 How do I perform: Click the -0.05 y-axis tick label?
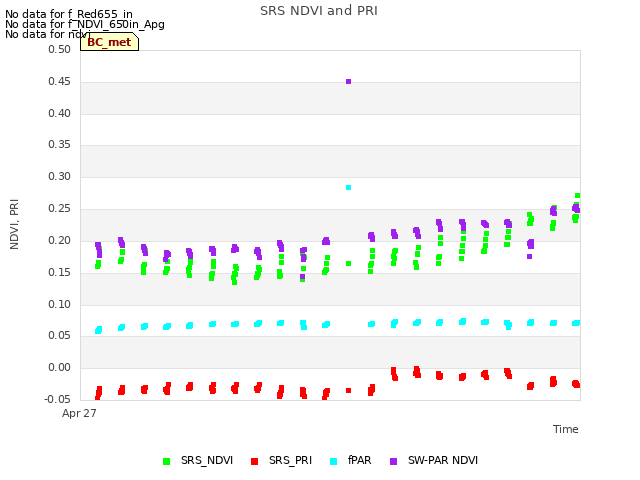click(58, 399)
